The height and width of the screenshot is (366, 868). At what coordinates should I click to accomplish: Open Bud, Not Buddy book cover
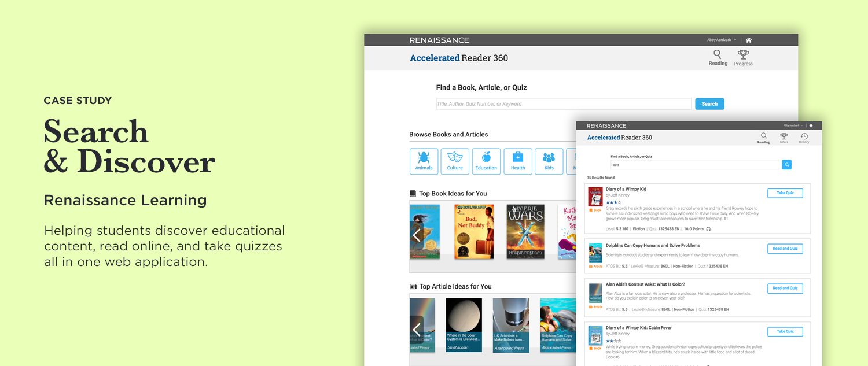point(474,231)
